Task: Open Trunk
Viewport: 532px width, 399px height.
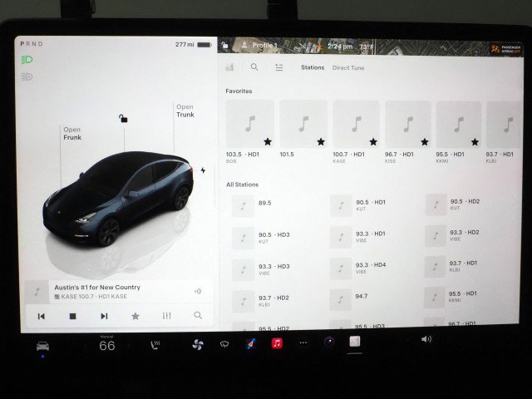Action: coord(185,111)
